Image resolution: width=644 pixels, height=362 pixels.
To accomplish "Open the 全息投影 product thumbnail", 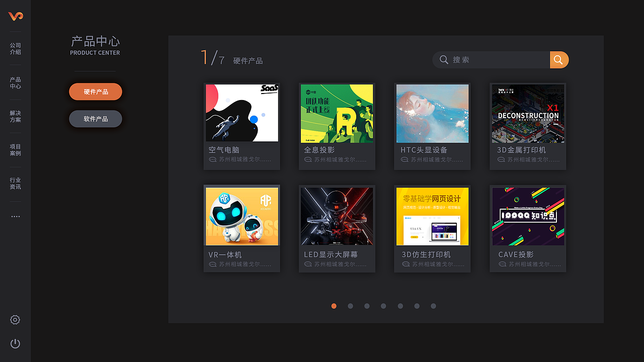I will click(337, 113).
